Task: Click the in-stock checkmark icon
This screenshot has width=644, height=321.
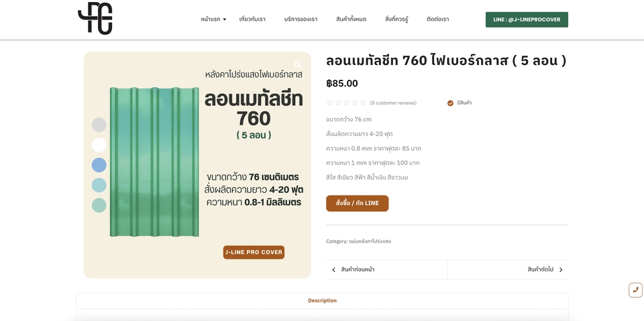Action: coord(450,103)
